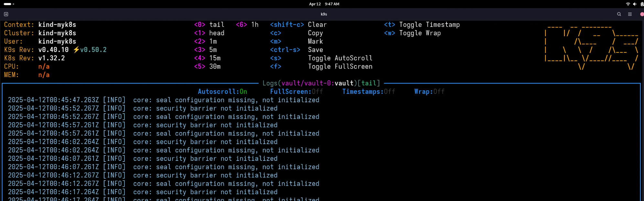644x201 pixels.
Task: Click the Copy command
Action: (x=296, y=33)
